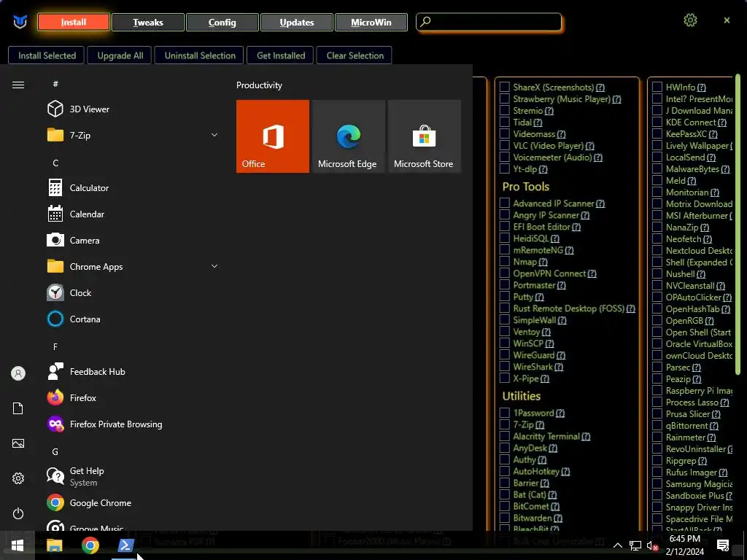Open the Updates tab
The image size is (747, 560).
296,22
